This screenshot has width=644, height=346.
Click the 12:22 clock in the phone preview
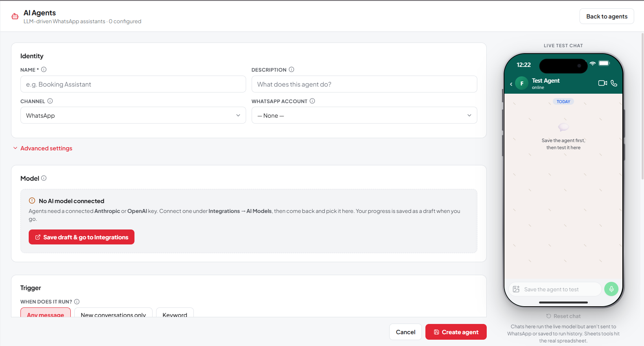click(x=524, y=65)
